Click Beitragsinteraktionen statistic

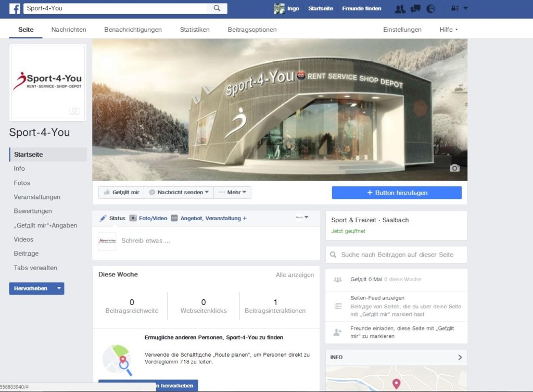275,306
